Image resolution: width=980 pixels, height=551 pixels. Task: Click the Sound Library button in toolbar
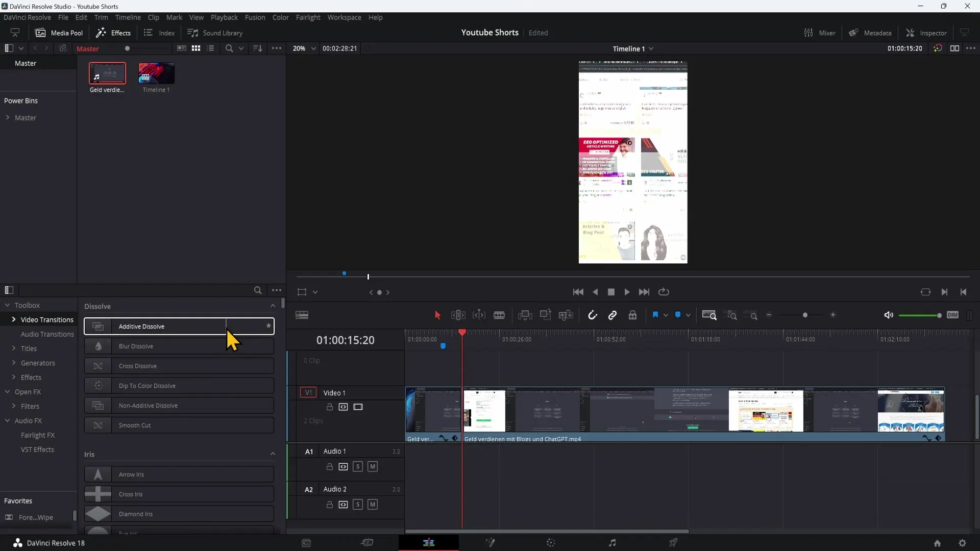pyautogui.click(x=216, y=32)
